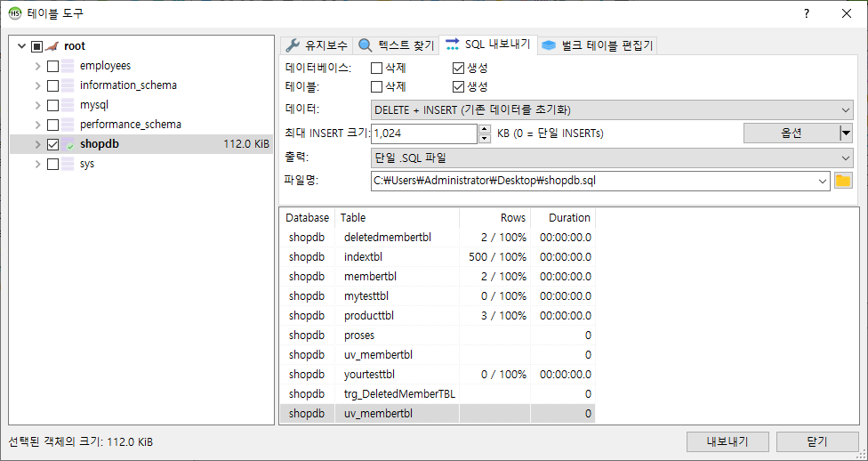This screenshot has width=868, height=461.
Task: Select the yourtesttbl result row
Action: coord(438,375)
